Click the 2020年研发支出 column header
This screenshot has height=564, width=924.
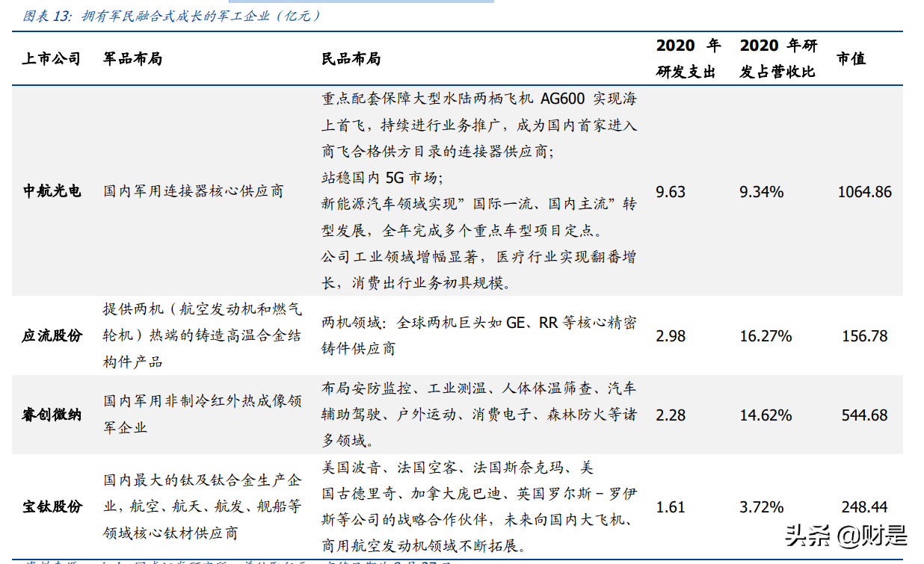(x=689, y=59)
